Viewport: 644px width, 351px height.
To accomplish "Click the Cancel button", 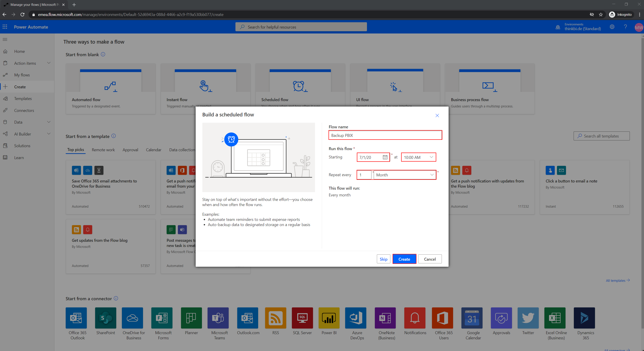I will coord(430,259).
